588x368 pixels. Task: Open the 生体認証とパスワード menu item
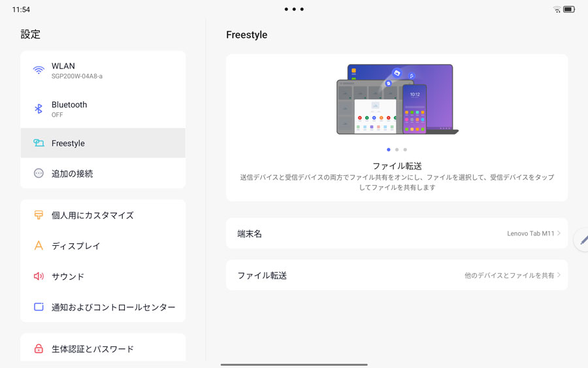pyautogui.click(x=103, y=348)
